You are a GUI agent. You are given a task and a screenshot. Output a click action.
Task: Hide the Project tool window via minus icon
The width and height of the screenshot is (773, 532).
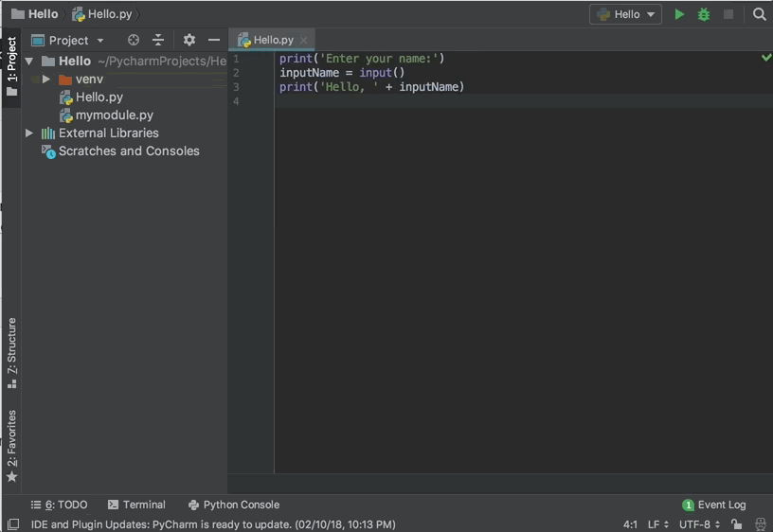pyautogui.click(x=214, y=40)
